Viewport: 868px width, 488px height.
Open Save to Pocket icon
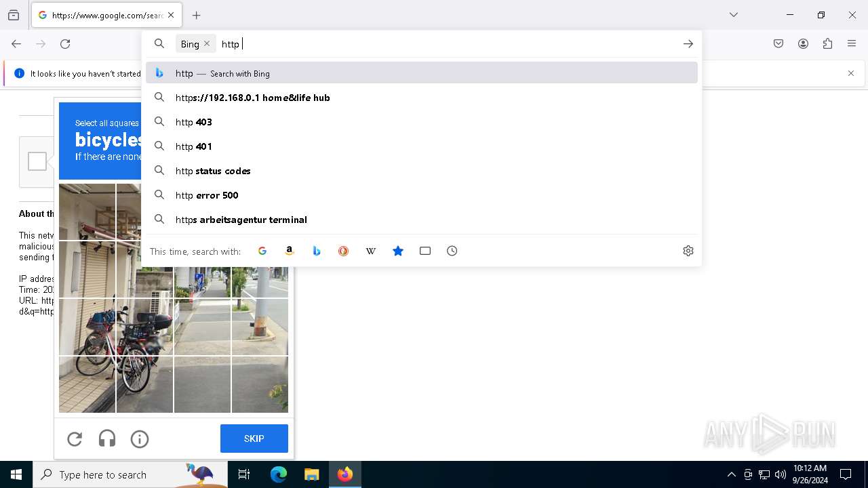pos(778,44)
